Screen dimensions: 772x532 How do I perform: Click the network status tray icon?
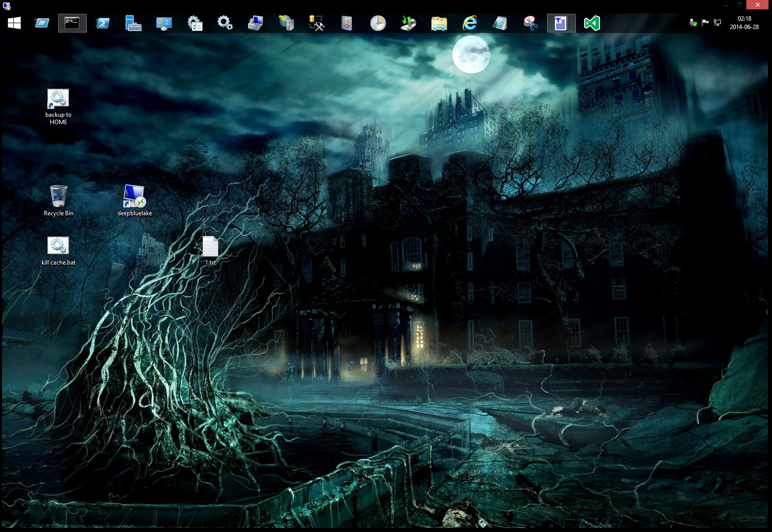point(717,22)
